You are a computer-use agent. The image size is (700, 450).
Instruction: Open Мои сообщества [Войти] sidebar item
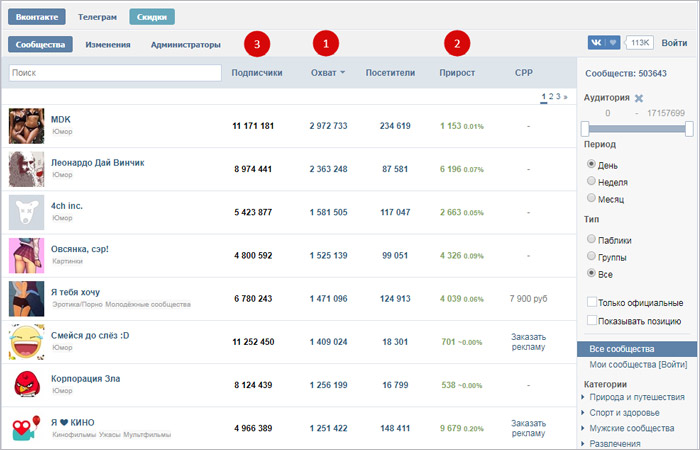point(638,365)
